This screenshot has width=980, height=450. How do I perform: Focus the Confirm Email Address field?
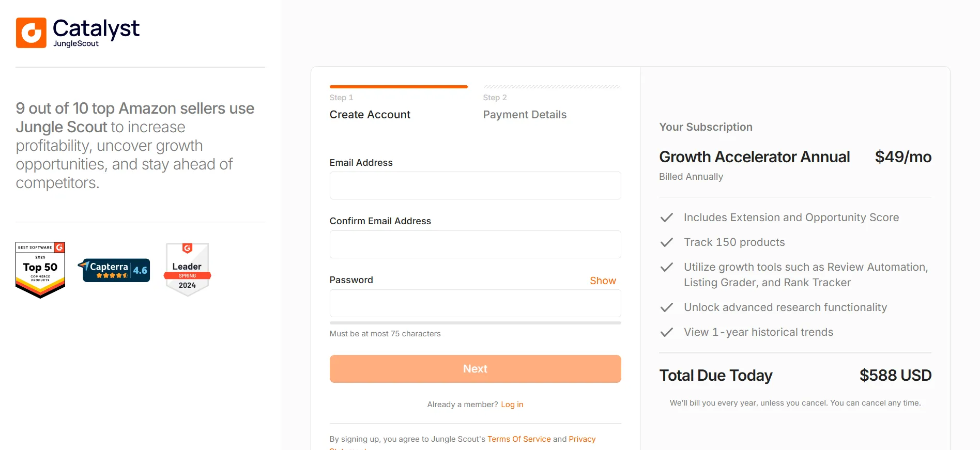(475, 244)
